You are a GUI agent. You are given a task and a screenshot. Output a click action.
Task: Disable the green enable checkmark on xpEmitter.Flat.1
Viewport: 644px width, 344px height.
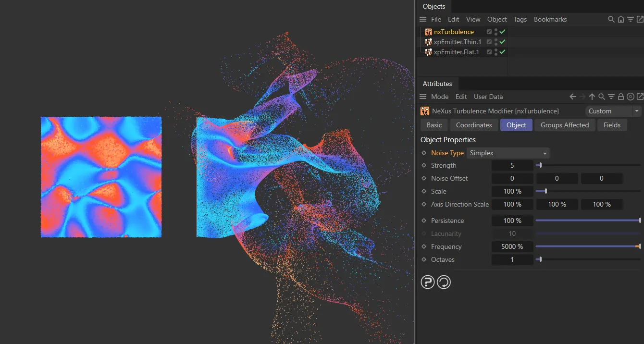point(501,52)
